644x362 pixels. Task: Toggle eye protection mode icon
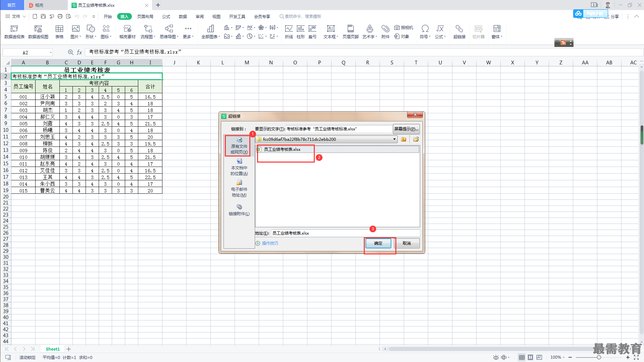(x=496, y=357)
